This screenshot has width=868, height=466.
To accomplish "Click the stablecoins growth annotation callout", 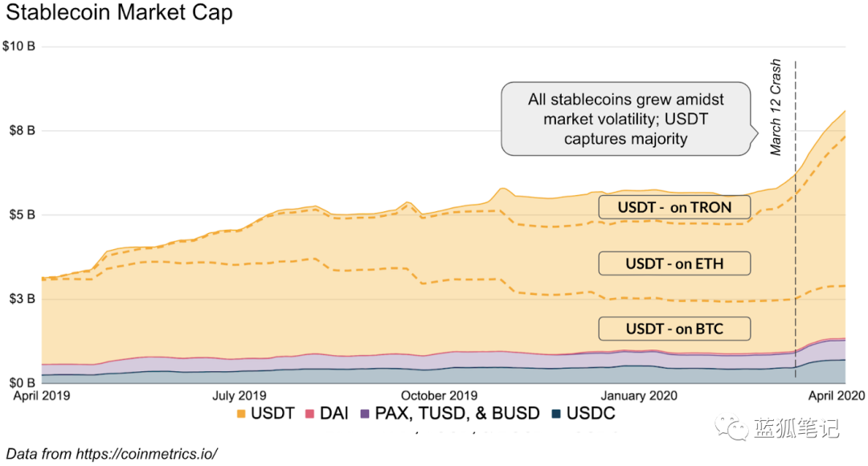I will tap(625, 119).
